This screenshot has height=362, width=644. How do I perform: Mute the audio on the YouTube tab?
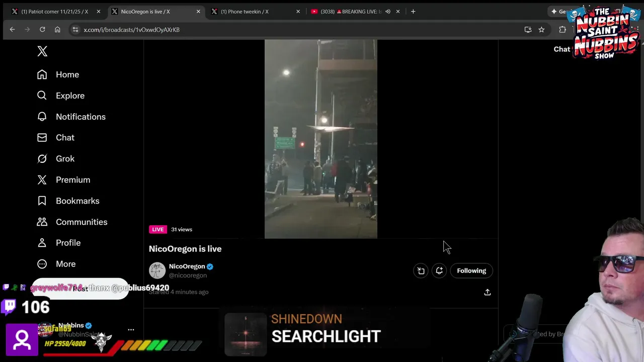point(388,12)
